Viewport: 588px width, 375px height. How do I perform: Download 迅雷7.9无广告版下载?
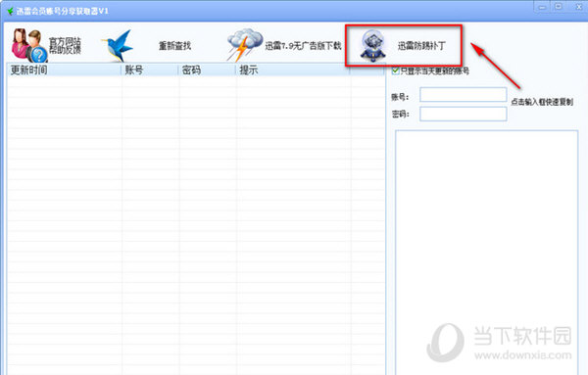pyautogui.click(x=303, y=46)
